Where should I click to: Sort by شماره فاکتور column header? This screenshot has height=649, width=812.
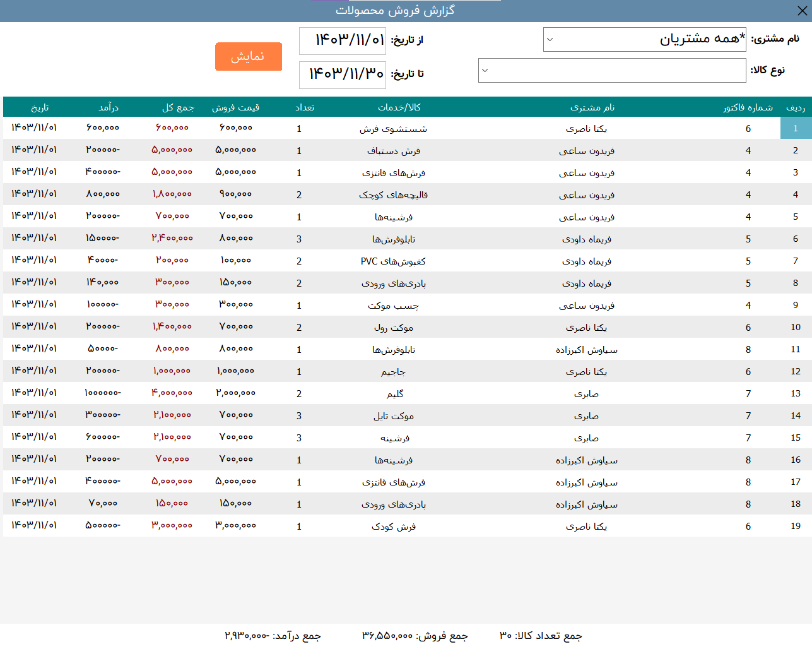[x=748, y=107]
